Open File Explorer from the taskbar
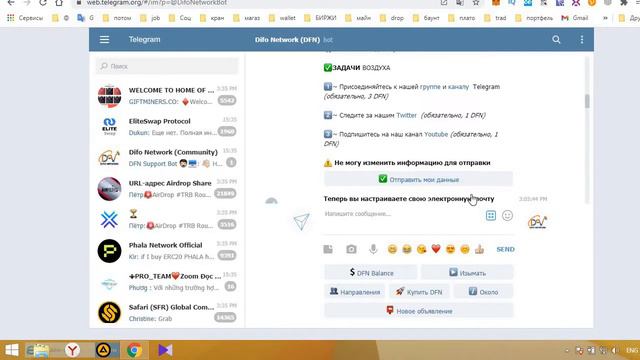The width and height of the screenshot is (640, 360). [x=41, y=350]
